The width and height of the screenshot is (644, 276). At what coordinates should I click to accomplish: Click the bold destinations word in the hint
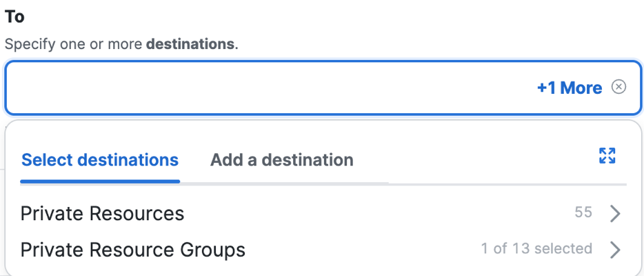point(190,44)
